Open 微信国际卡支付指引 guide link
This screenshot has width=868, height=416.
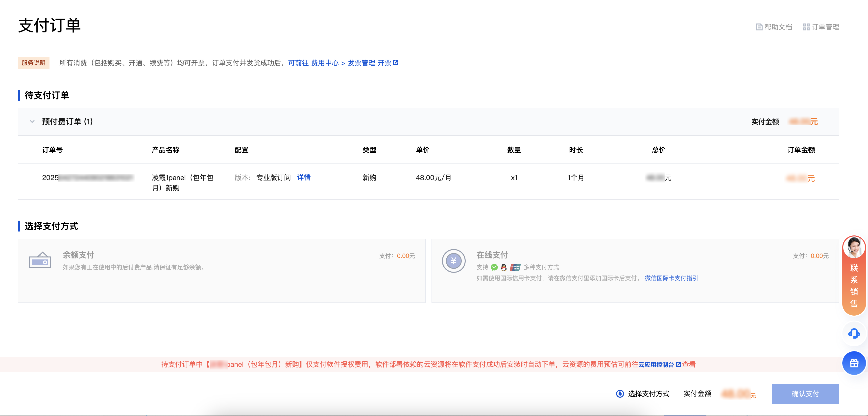coord(671,278)
